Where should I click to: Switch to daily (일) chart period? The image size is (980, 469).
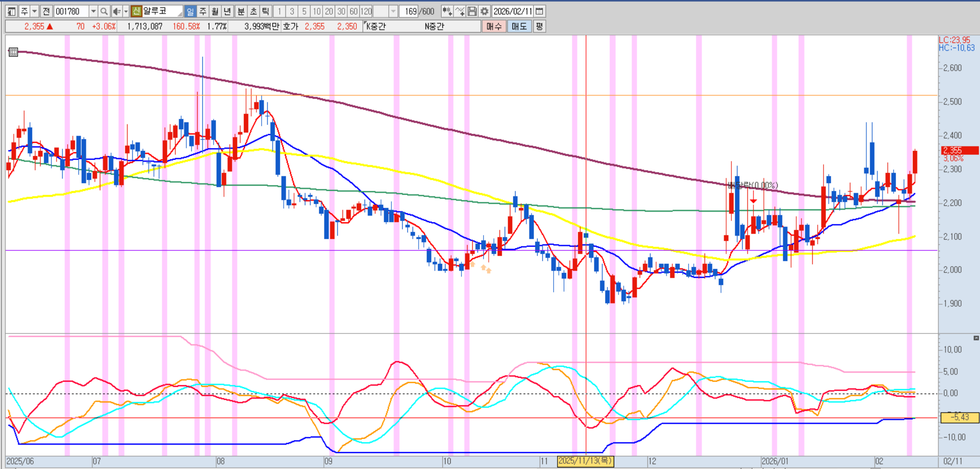coord(190,11)
